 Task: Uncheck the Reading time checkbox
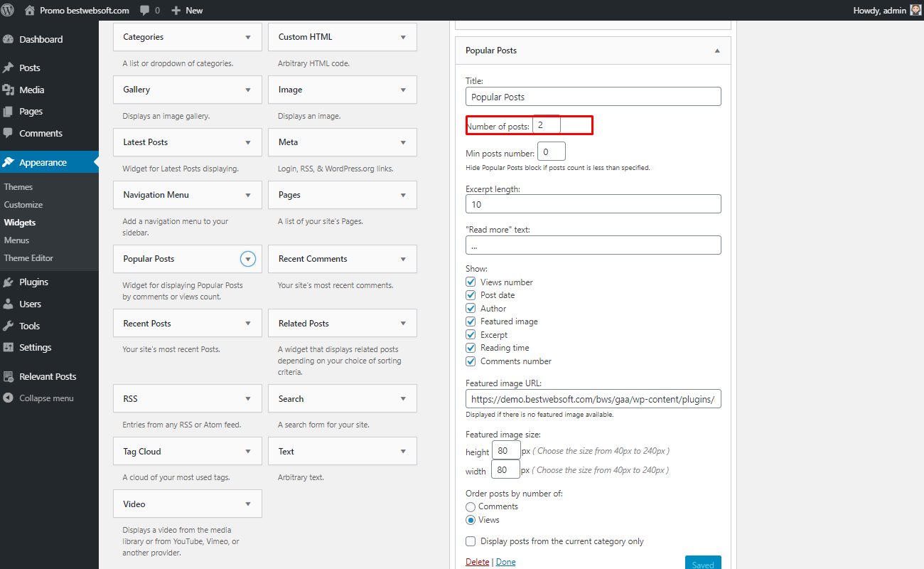coord(471,348)
